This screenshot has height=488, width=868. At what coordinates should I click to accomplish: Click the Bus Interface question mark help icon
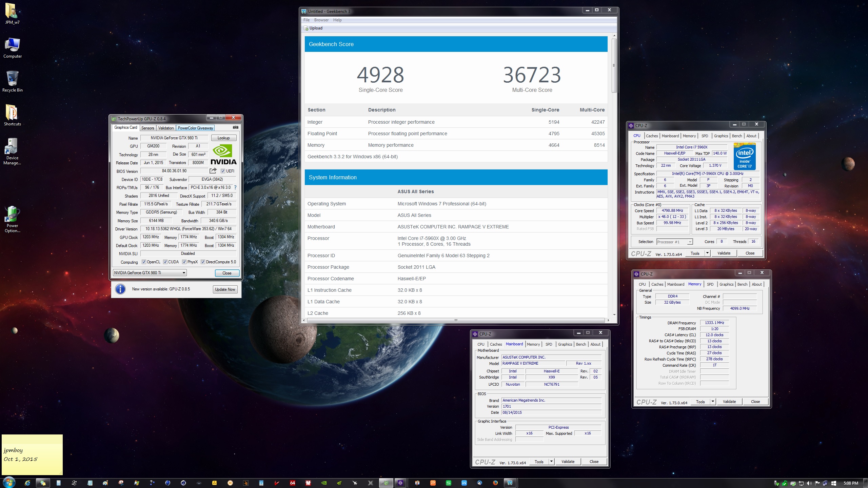point(235,187)
